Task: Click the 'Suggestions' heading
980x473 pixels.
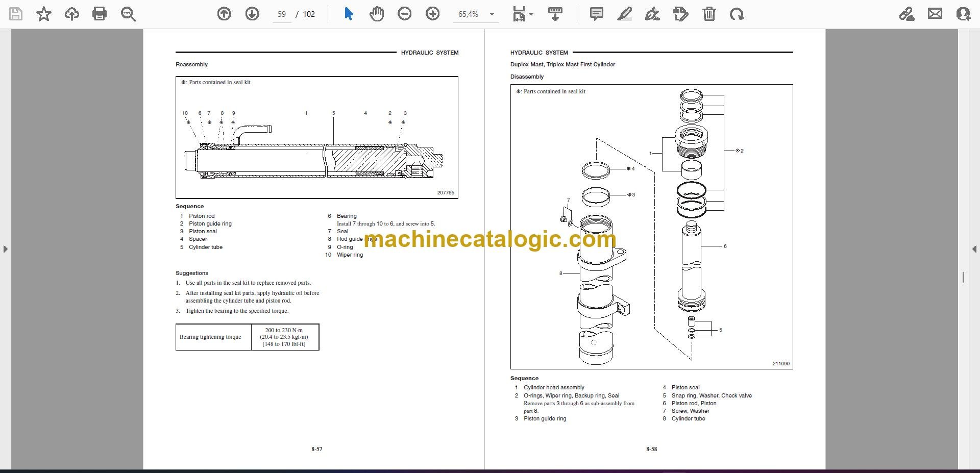Action: point(192,273)
